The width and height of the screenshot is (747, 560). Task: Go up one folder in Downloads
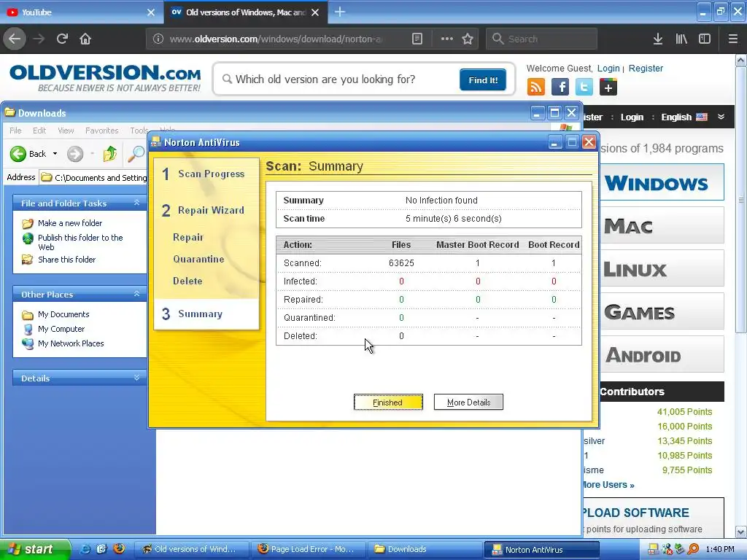pos(110,154)
